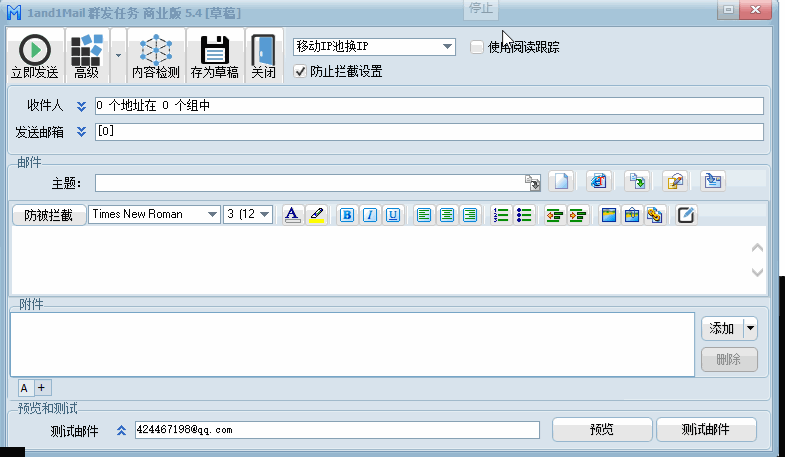
Task: Collapse the 测试邮件 up-chevron
Action: [x=121, y=430]
